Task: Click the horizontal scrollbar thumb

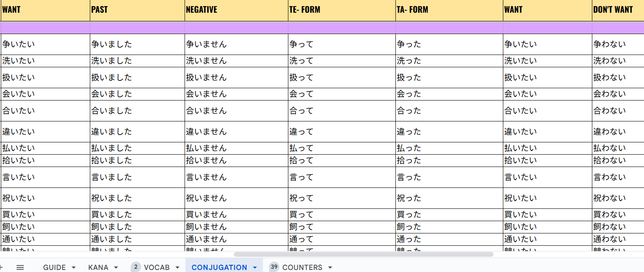Action: click(x=363, y=254)
